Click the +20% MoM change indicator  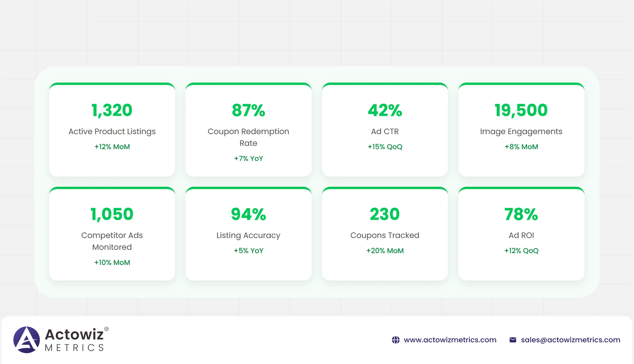(385, 251)
